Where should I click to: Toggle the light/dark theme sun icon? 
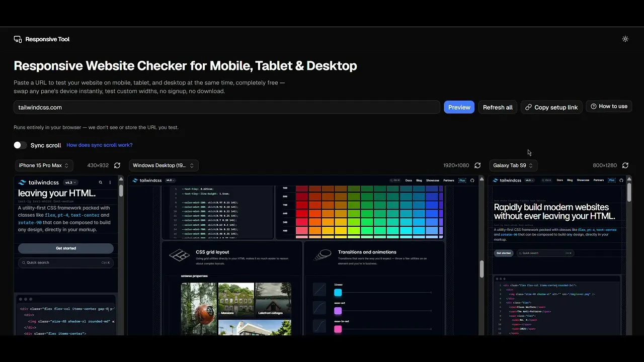click(625, 39)
